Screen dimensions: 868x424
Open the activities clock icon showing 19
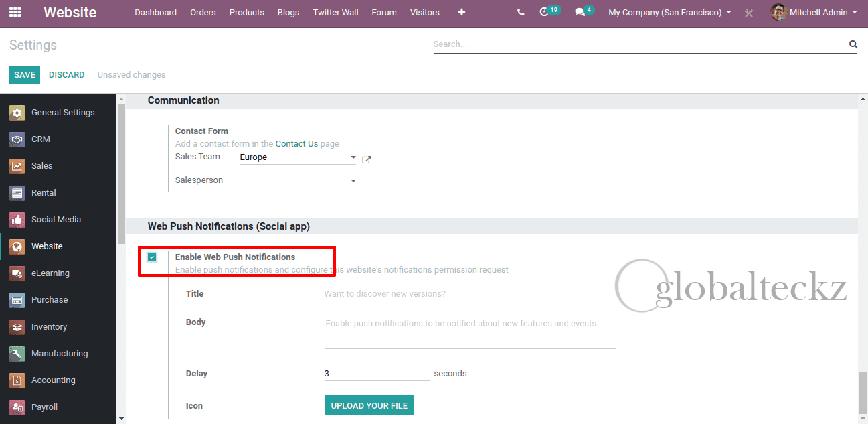click(545, 12)
